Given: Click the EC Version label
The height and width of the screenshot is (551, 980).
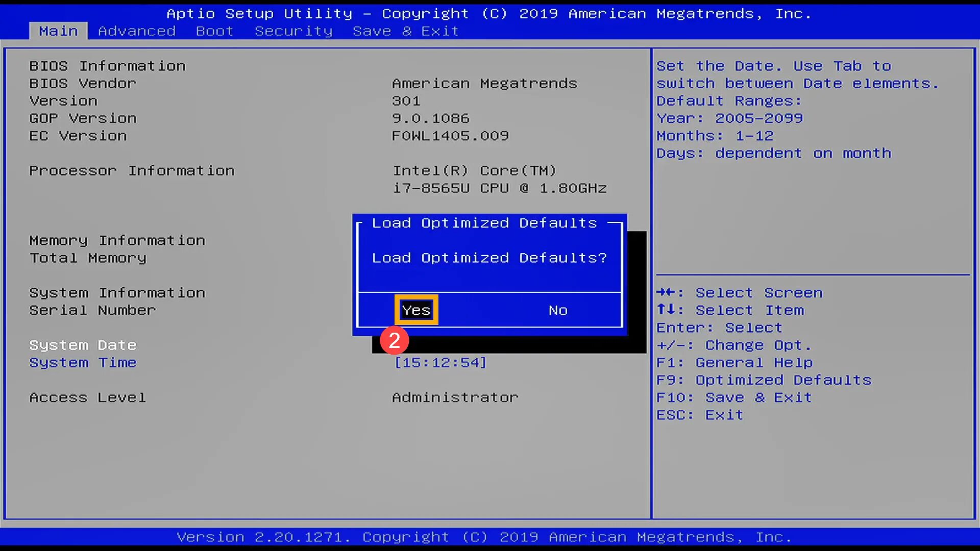Looking at the screenshot, I should [x=78, y=136].
